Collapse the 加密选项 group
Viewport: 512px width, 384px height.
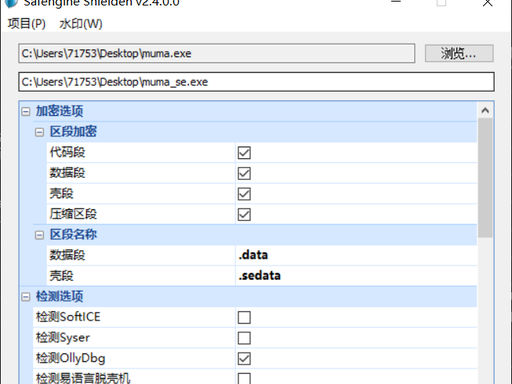[x=26, y=111]
